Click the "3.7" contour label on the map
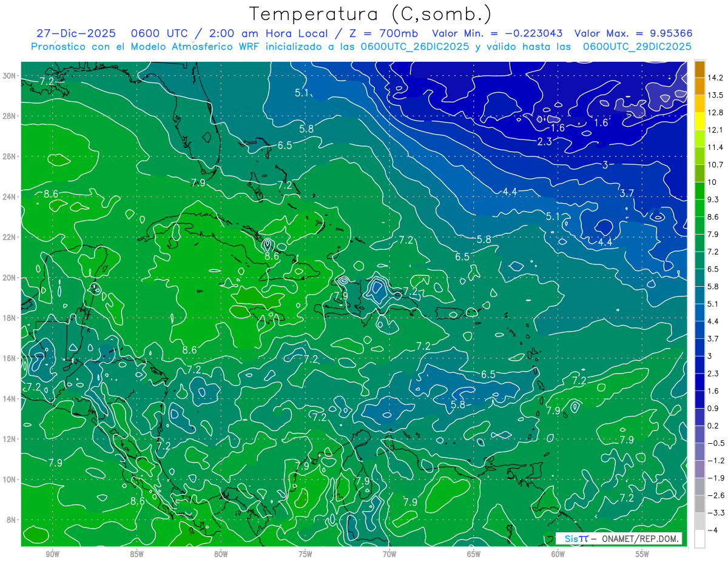The height and width of the screenshot is (562, 728). coord(627,193)
